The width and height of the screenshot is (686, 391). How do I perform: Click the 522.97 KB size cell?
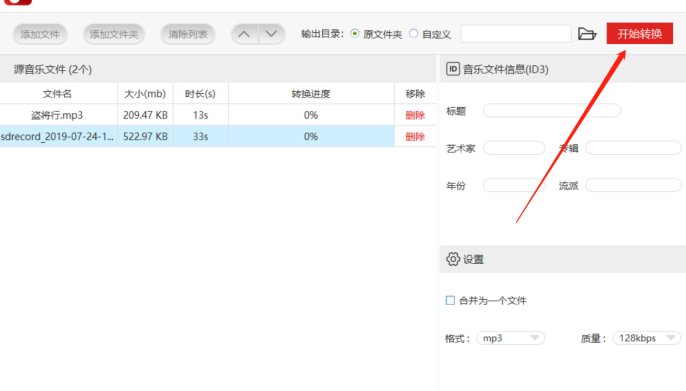[x=145, y=136]
